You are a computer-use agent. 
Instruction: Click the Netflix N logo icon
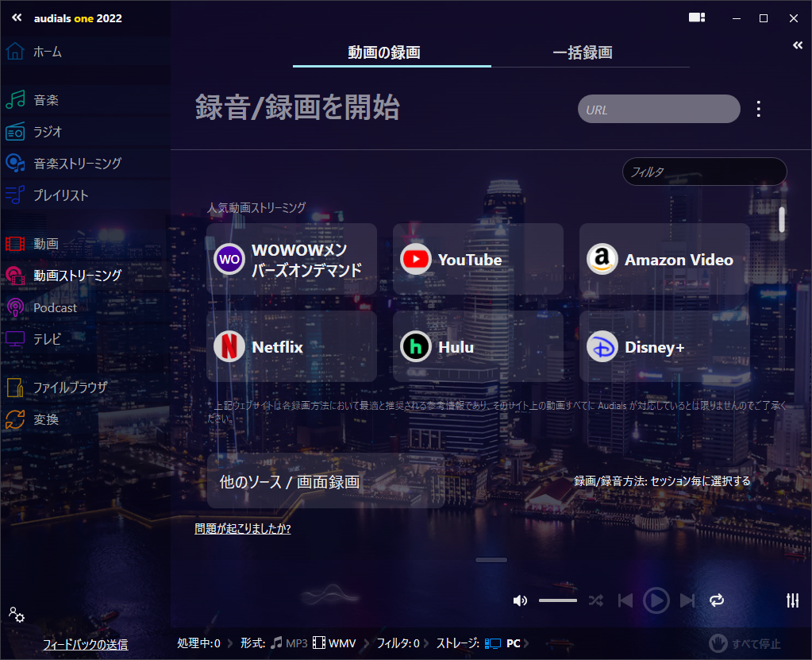(x=229, y=346)
